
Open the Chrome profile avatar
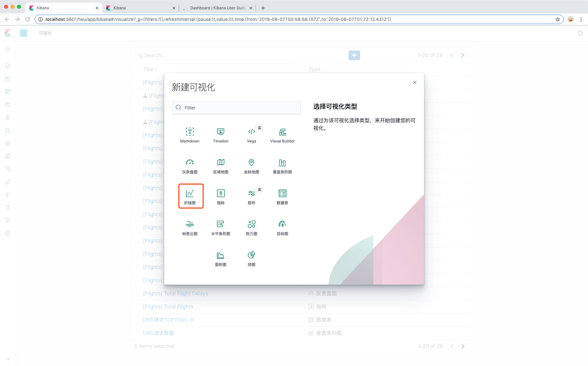tap(571, 19)
